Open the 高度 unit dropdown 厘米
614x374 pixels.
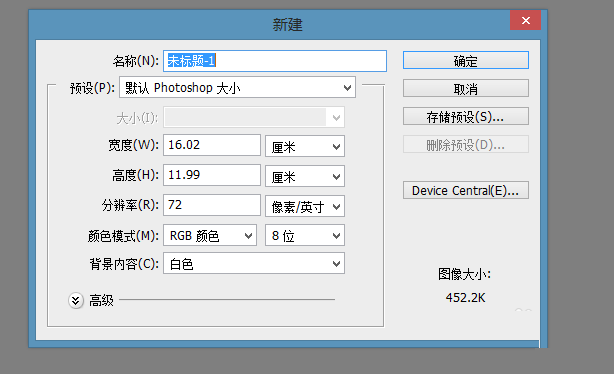(x=305, y=176)
